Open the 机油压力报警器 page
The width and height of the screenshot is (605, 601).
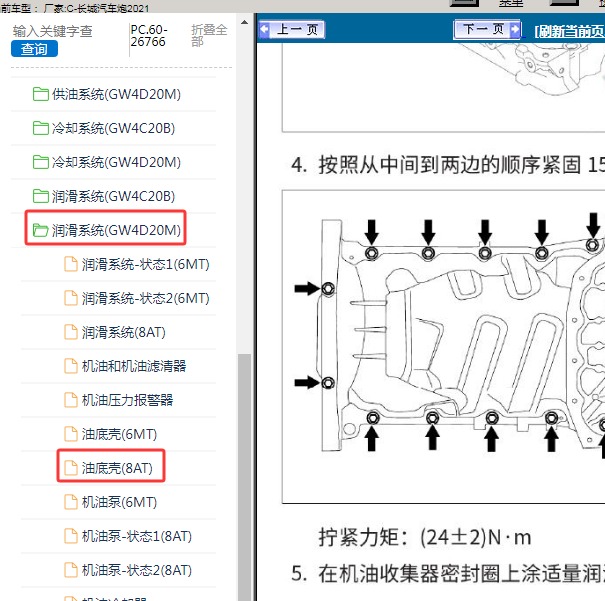point(127,400)
